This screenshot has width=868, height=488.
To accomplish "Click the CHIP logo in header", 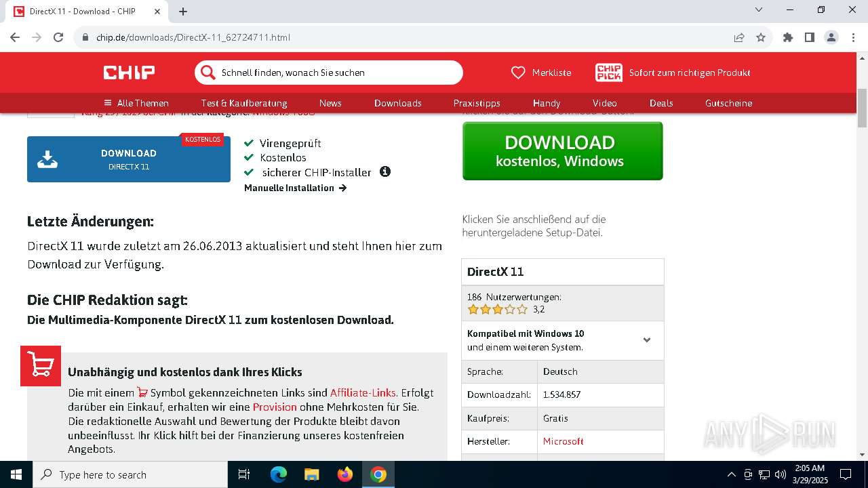I will [129, 73].
